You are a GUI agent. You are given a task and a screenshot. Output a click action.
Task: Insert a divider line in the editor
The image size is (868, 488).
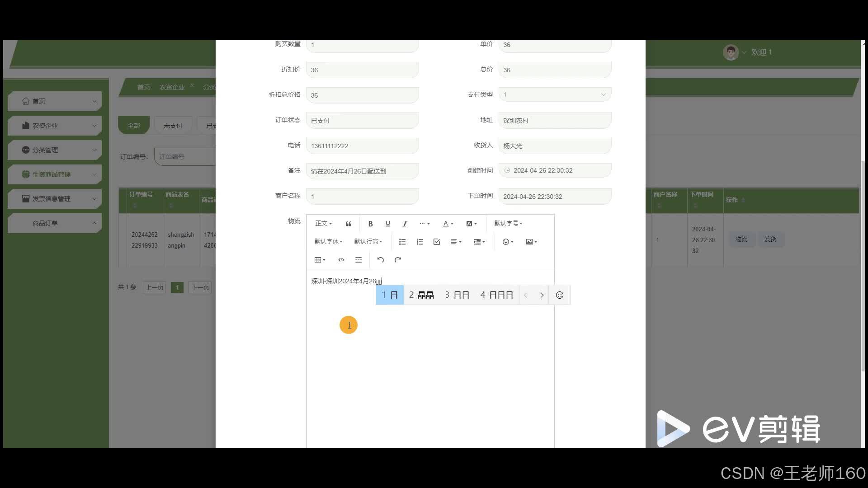(x=359, y=260)
